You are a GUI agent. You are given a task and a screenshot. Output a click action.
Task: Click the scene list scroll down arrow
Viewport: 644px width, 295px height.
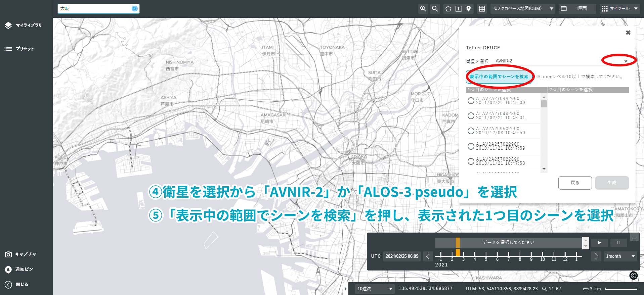pos(544,169)
